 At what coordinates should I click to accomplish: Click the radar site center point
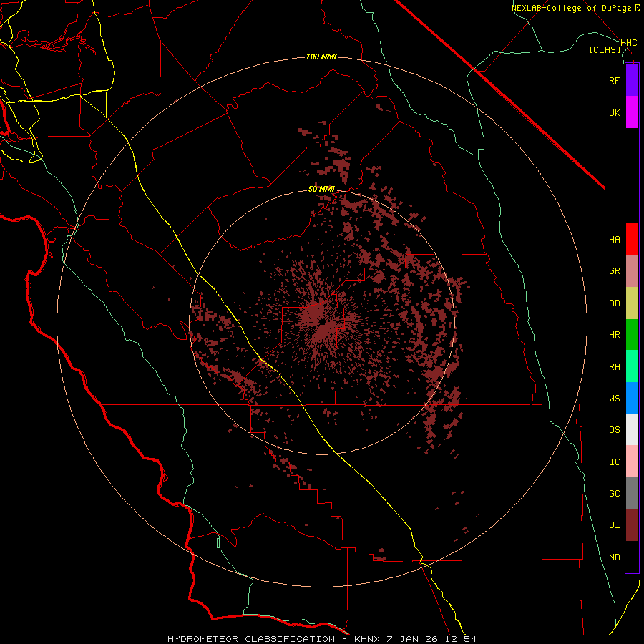tap(321, 322)
